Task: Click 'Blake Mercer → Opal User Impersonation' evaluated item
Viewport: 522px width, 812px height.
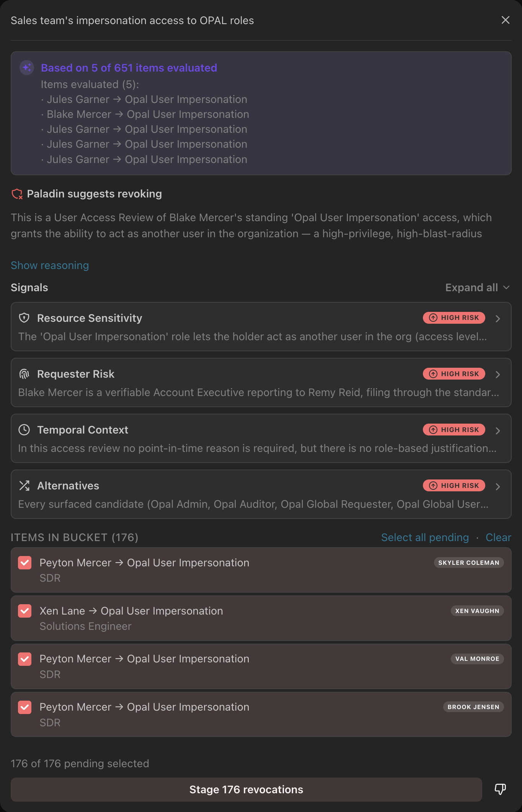Action: [x=148, y=114]
